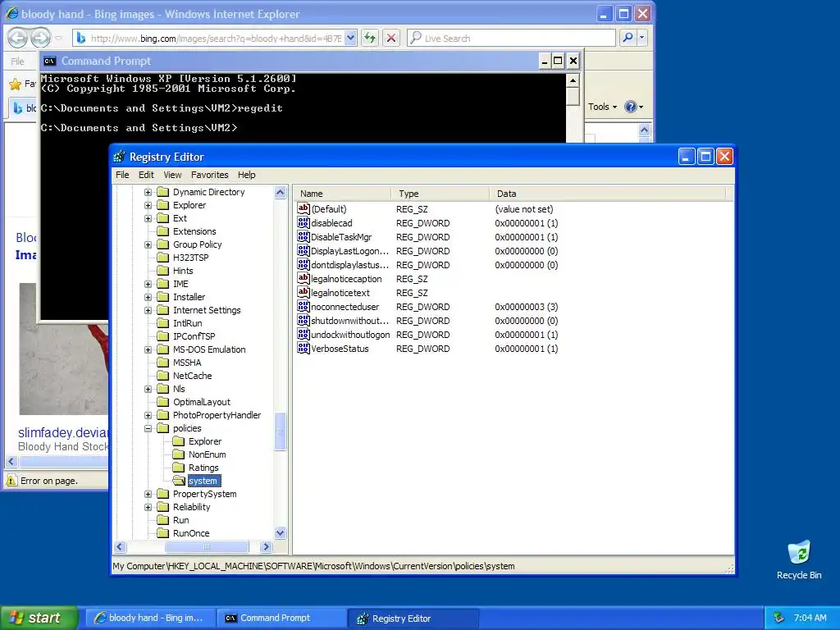Select the Hints folder icon in tree
The width and height of the screenshot is (840, 630).
pos(163,271)
